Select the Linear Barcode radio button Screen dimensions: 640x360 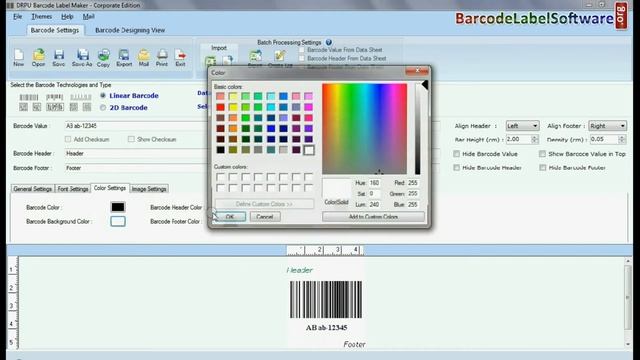[x=103, y=96]
